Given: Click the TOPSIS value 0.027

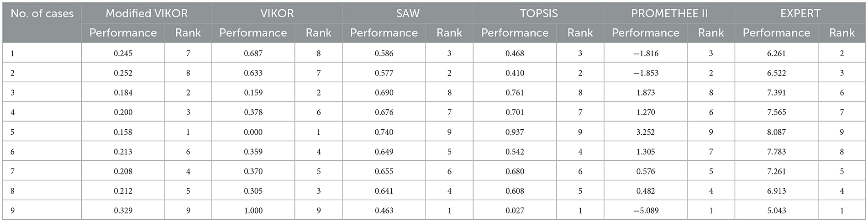Looking at the screenshot, I should [x=515, y=211].
